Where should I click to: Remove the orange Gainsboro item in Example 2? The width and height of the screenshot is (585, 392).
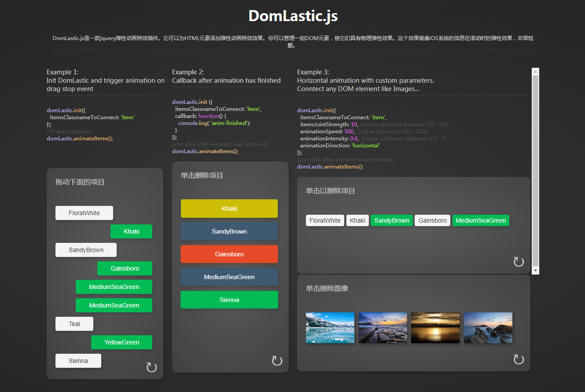point(229,254)
